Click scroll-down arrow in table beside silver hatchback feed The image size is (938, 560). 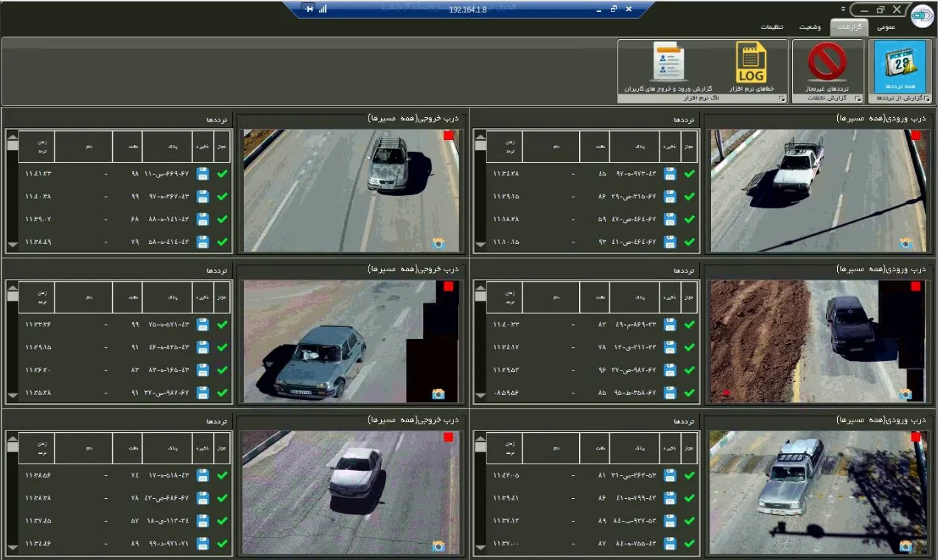[12, 245]
